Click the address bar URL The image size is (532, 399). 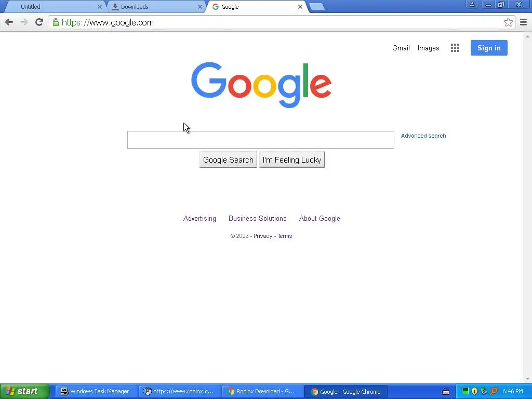(108, 22)
